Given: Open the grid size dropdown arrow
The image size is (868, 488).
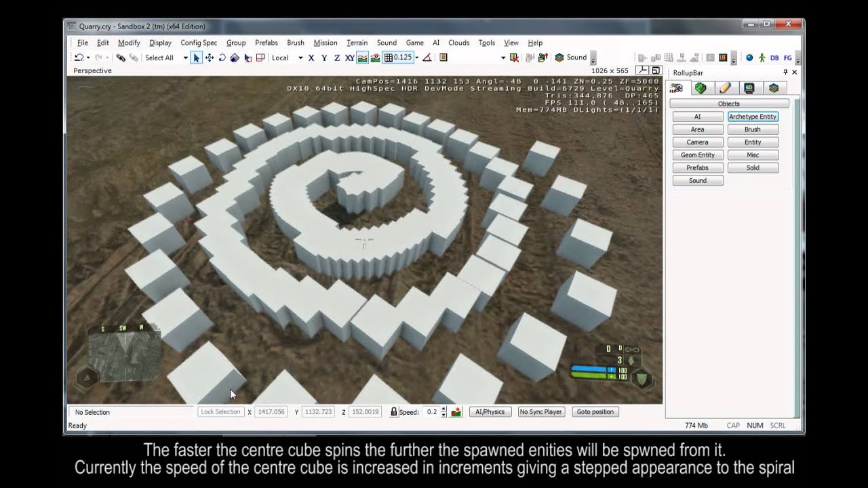Looking at the screenshot, I should (416, 58).
